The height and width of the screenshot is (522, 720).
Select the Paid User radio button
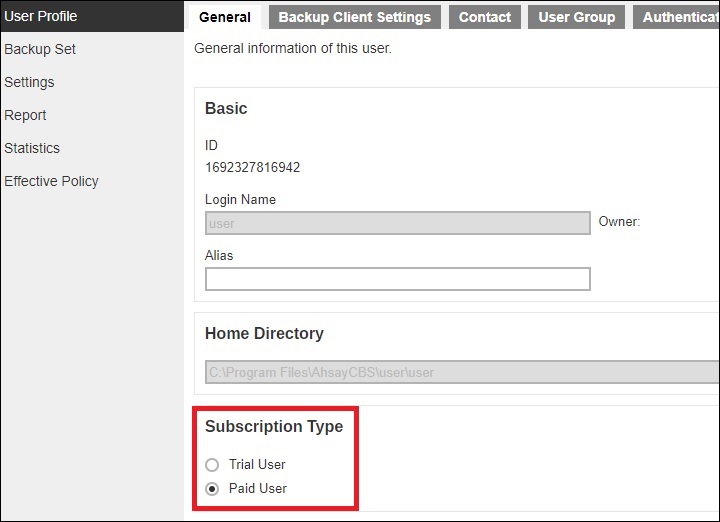[212, 489]
